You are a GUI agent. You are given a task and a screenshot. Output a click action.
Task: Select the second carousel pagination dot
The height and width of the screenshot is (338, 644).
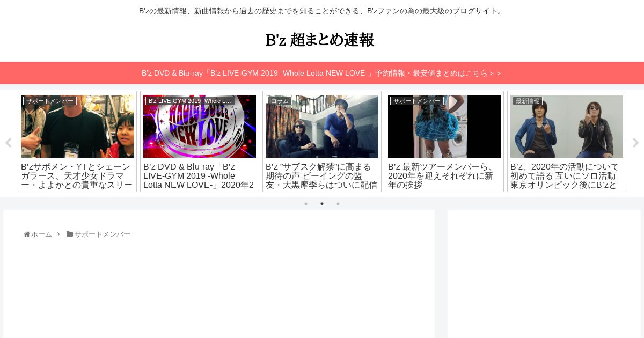(x=322, y=204)
